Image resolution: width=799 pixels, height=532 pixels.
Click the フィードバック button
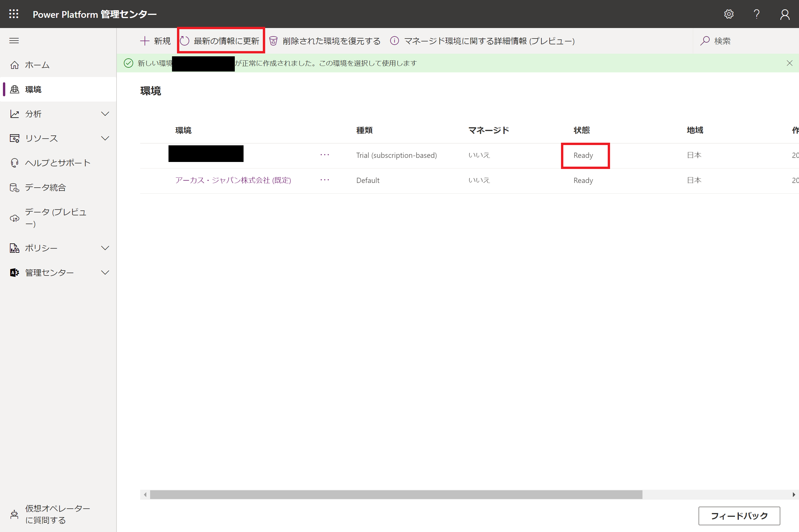click(739, 516)
